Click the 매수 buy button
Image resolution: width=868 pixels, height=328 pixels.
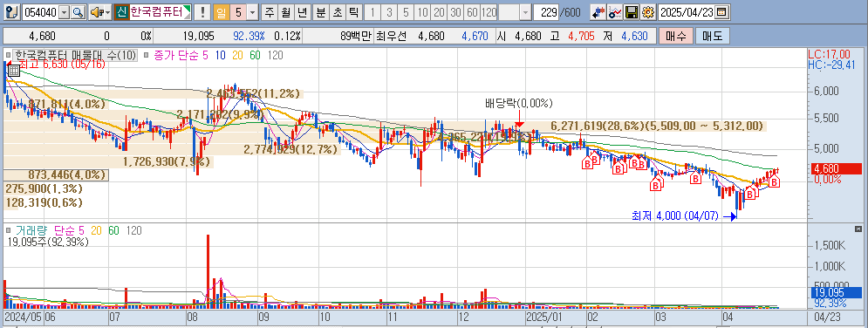tap(675, 37)
